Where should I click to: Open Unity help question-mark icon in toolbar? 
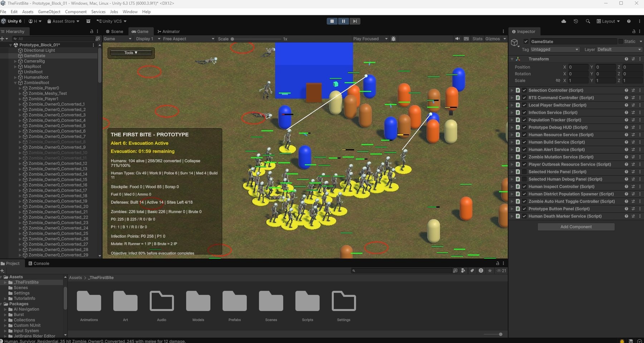[x=629, y=21]
